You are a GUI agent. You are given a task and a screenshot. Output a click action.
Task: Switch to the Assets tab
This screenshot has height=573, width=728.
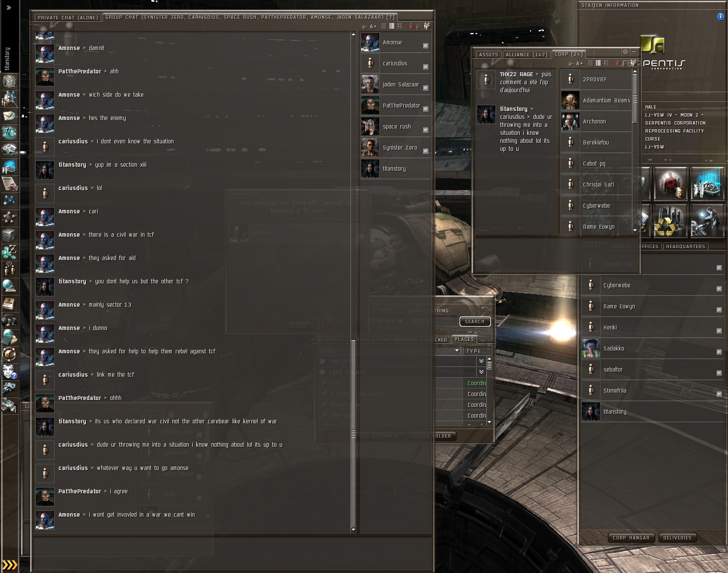pyautogui.click(x=489, y=55)
